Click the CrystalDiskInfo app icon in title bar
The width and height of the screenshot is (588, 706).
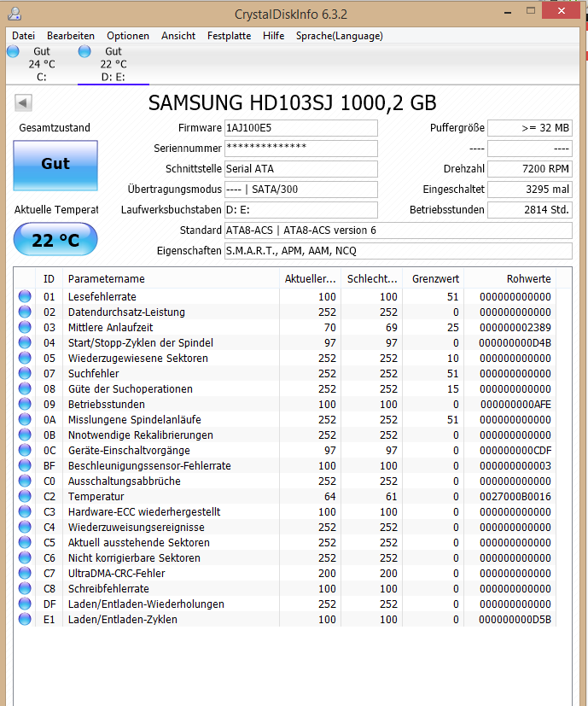pyautogui.click(x=15, y=14)
